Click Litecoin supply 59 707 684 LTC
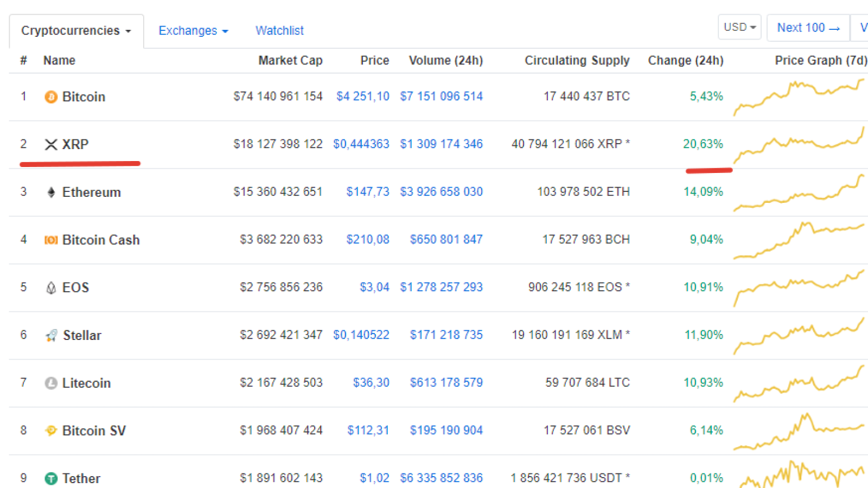The height and width of the screenshot is (488, 868). pos(588,383)
